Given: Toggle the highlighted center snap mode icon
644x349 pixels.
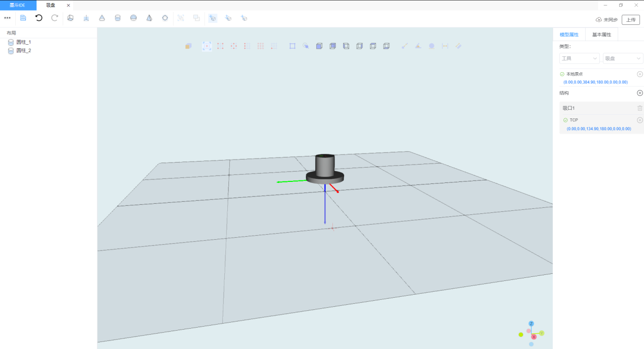Looking at the screenshot, I should [207, 46].
